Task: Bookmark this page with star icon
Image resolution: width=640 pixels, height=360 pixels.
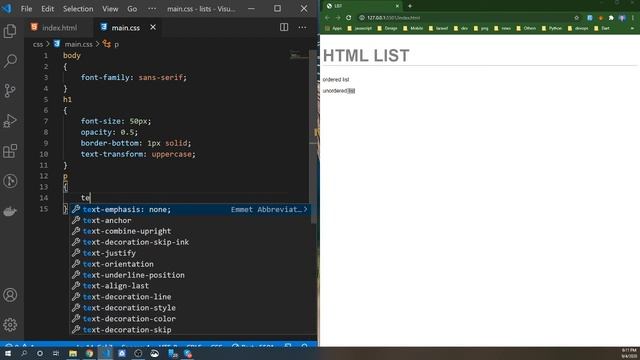Action: (x=576, y=18)
